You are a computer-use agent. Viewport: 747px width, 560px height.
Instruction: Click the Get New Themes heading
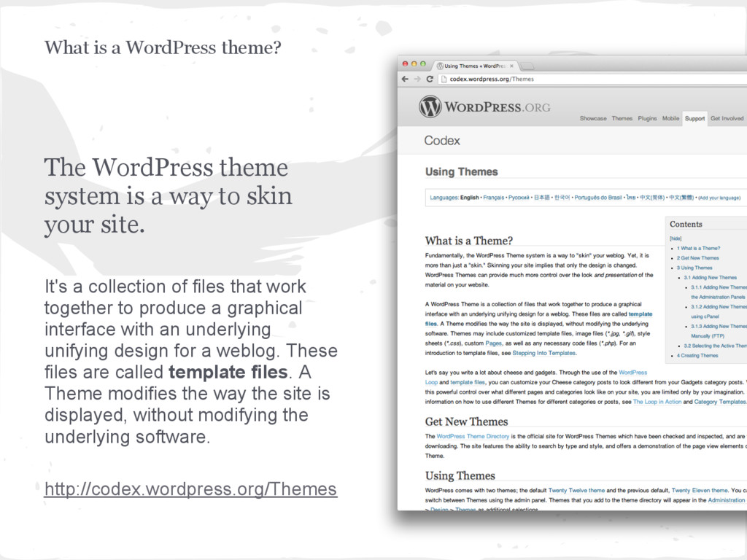pos(466,421)
